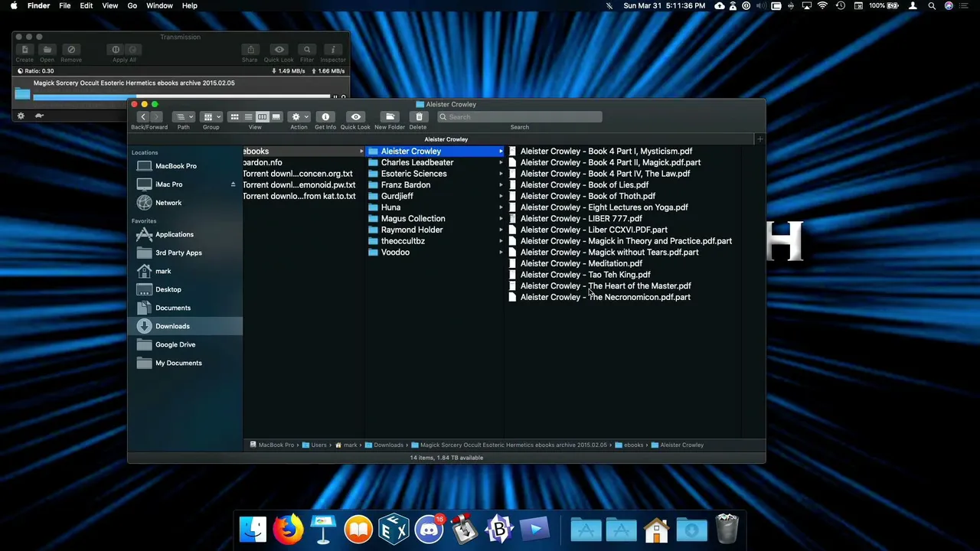Screen dimensions: 980x551
Task: Go forward in Finder history
Action: click(157, 117)
